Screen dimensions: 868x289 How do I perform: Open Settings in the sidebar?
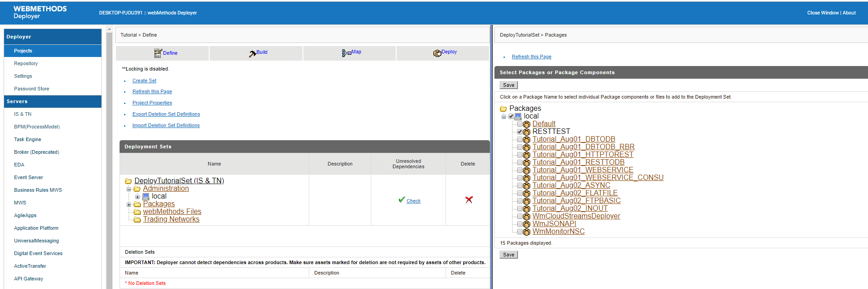(x=23, y=76)
